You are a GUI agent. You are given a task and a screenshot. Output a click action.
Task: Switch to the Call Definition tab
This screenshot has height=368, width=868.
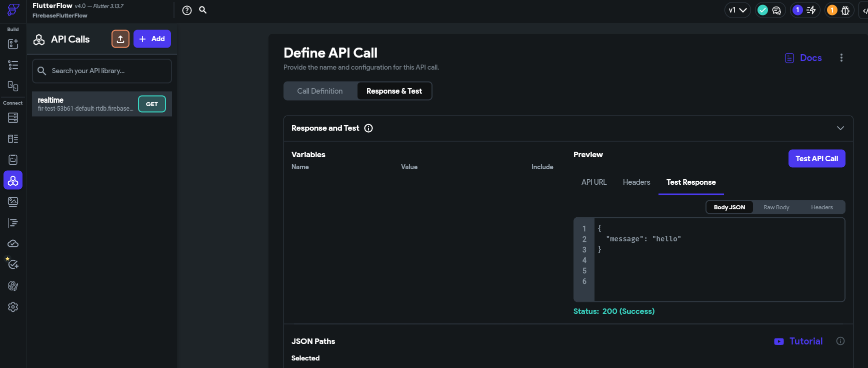point(320,91)
